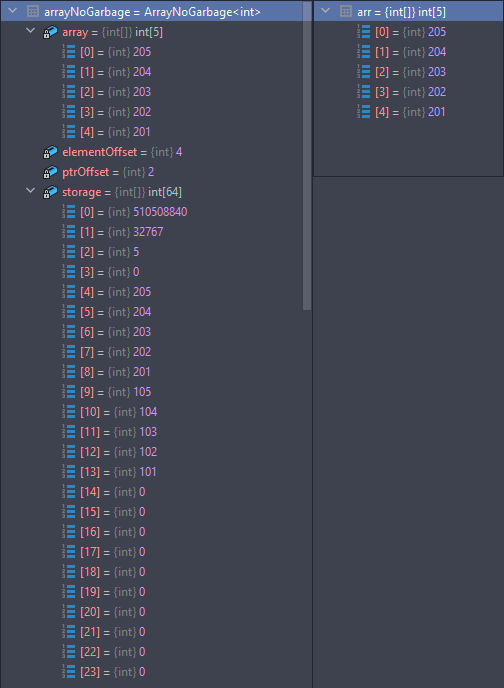Viewport: 504px width, 688px height.
Task: Click the icon of storage [9] = 105
Action: [x=68, y=392]
